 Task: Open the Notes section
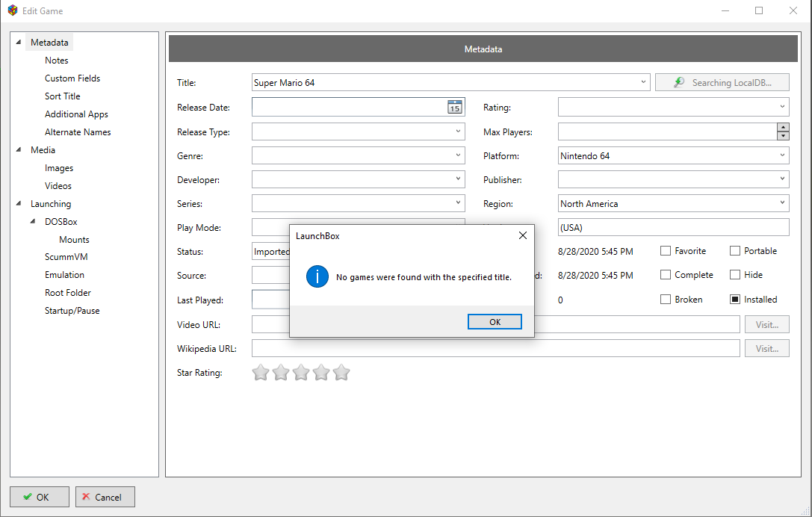57,60
